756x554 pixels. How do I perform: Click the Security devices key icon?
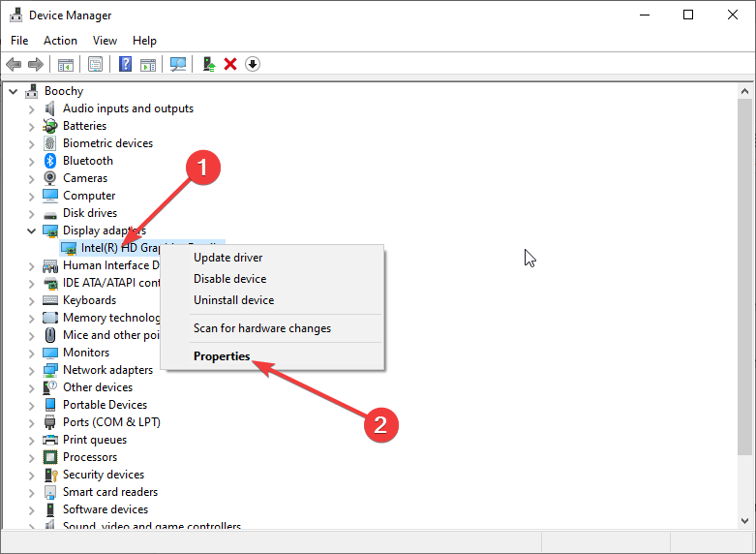click(x=50, y=475)
